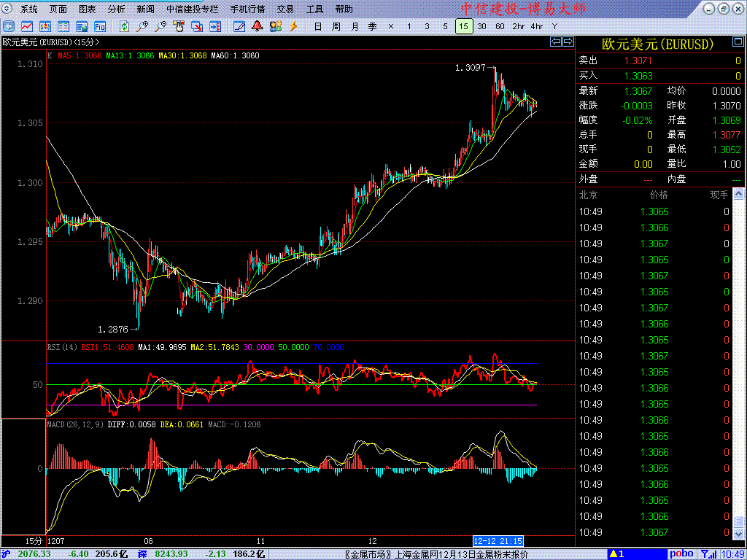The height and width of the screenshot is (560, 747).
Task: Click the down arrow below the tick list
Action: coord(738,534)
